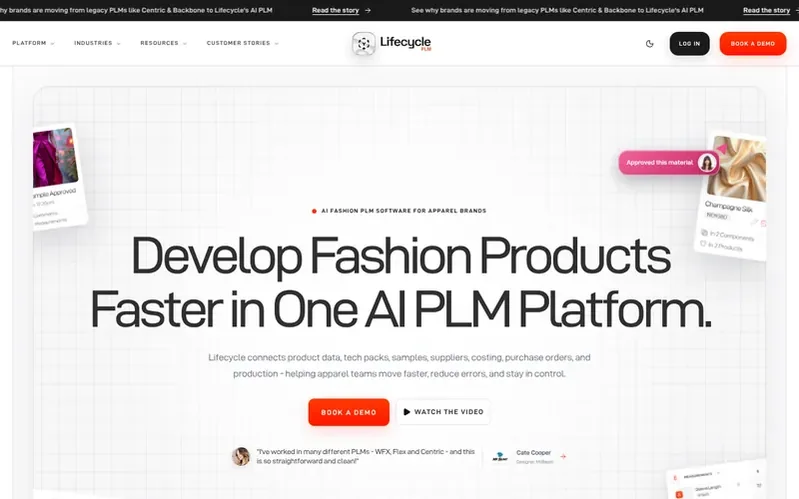Click the hero Book a Demo button
799x499 pixels.
click(x=349, y=412)
